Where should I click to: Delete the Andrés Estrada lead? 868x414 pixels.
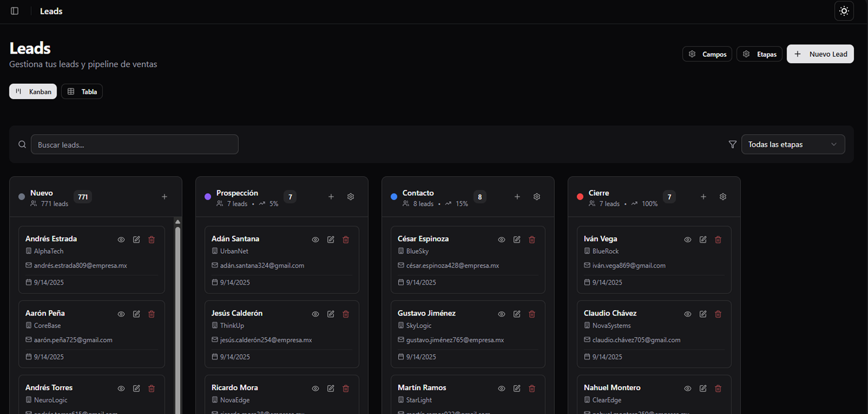coord(152,240)
